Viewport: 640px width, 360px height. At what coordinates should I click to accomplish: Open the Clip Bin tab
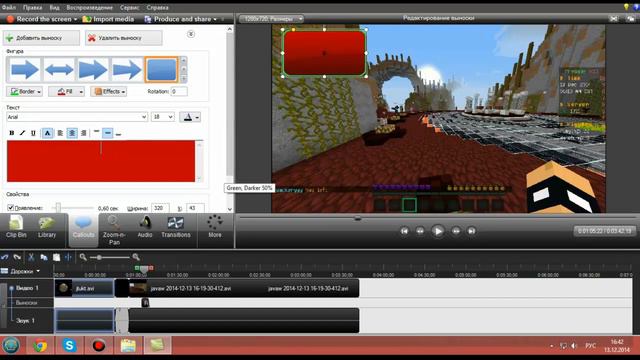(x=16, y=228)
